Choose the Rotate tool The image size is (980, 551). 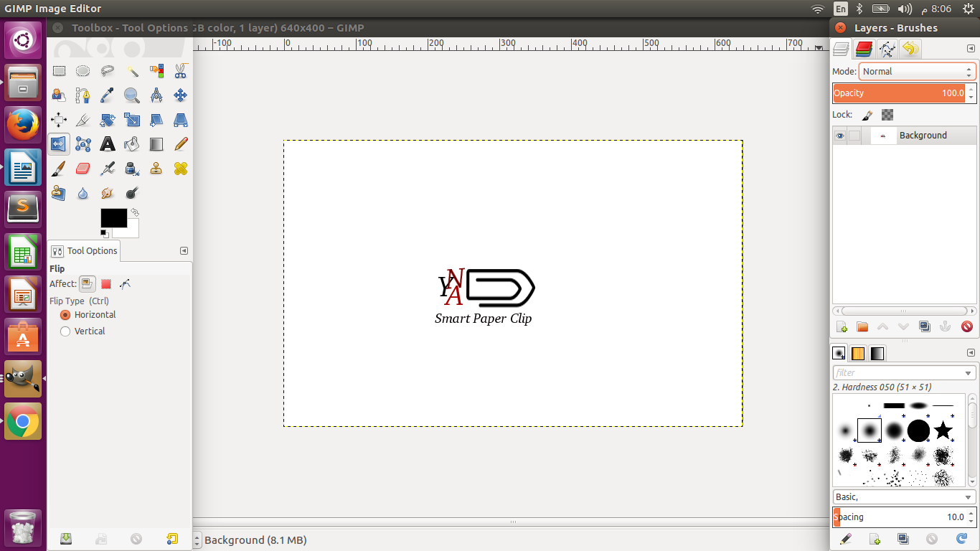tap(108, 120)
